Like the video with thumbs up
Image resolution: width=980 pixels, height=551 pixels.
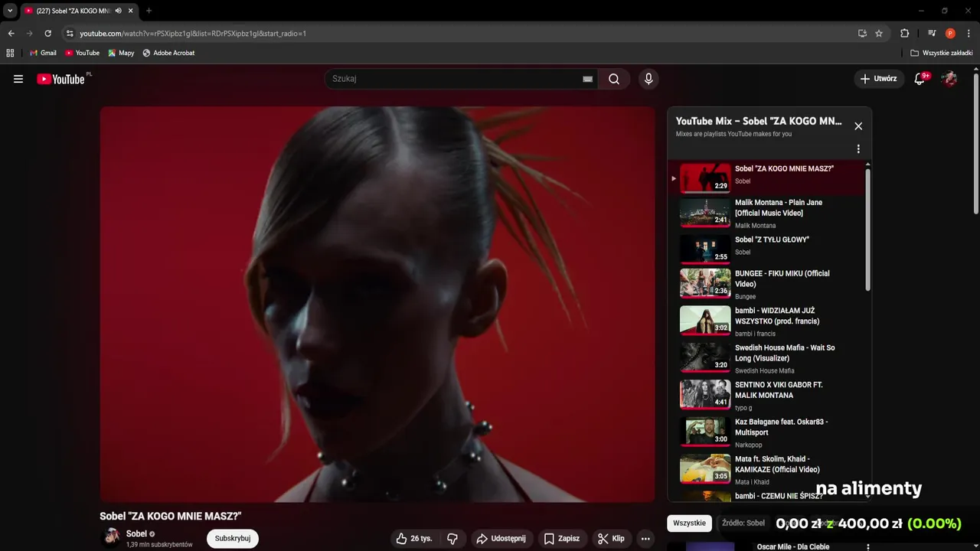click(413, 539)
